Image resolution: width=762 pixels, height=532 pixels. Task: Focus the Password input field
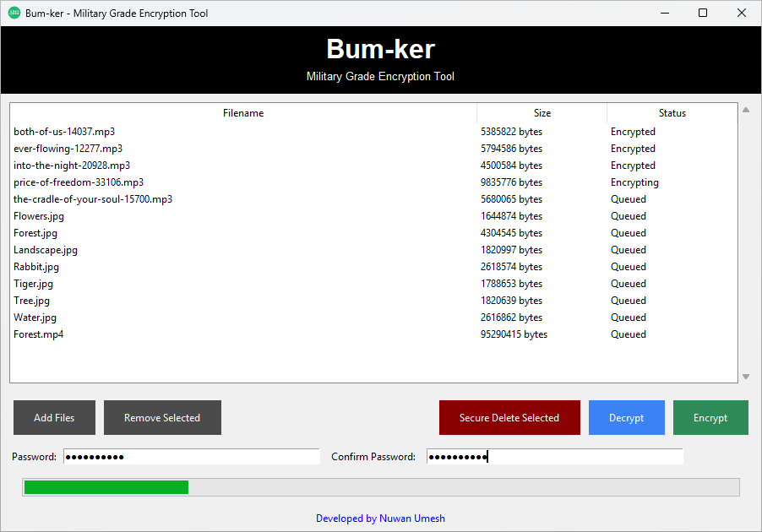coord(191,457)
